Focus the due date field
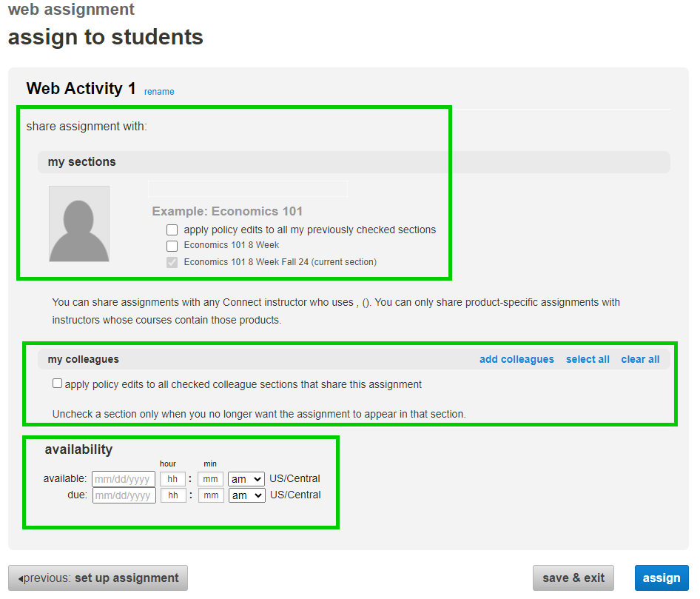The height and width of the screenshot is (599, 700). tap(124, 495)
